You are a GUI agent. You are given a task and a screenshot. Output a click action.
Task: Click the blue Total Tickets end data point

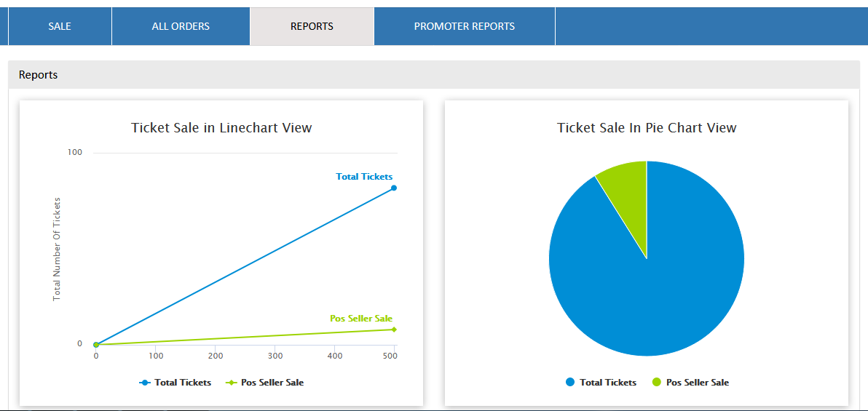point(394,188)
